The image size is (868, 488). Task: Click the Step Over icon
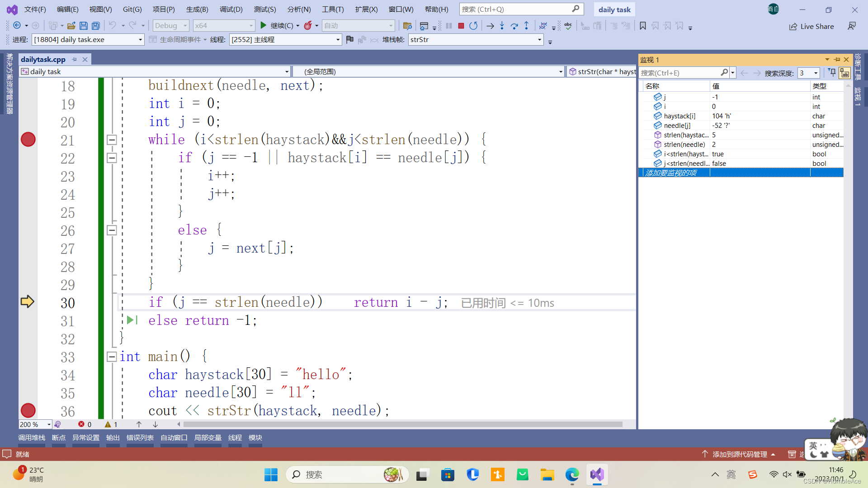[514, 26]
